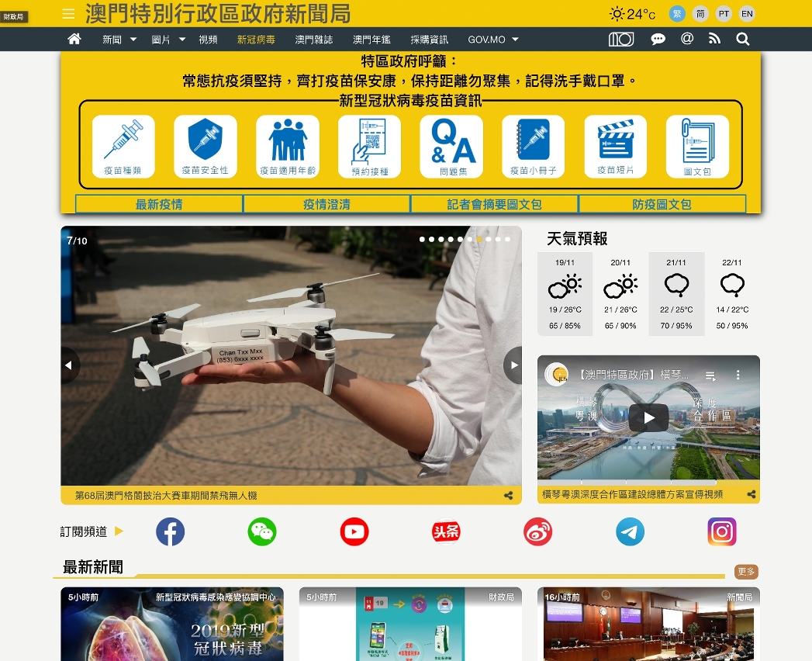
Task: Click the 更多 button beside 最新新聞
Action: [x=746, y=572]
